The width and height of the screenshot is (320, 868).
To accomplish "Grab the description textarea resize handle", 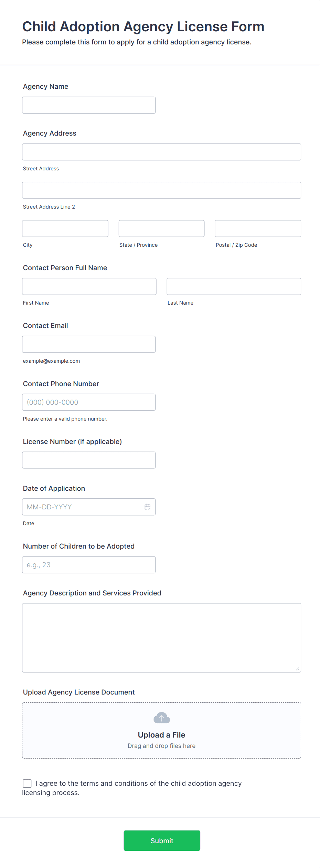I will [x=298, y=669].
